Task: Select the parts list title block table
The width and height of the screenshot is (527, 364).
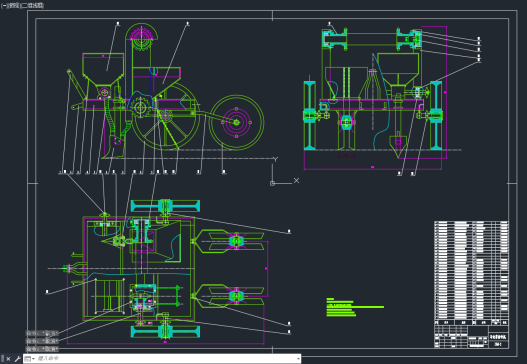Action: (471, 284)
